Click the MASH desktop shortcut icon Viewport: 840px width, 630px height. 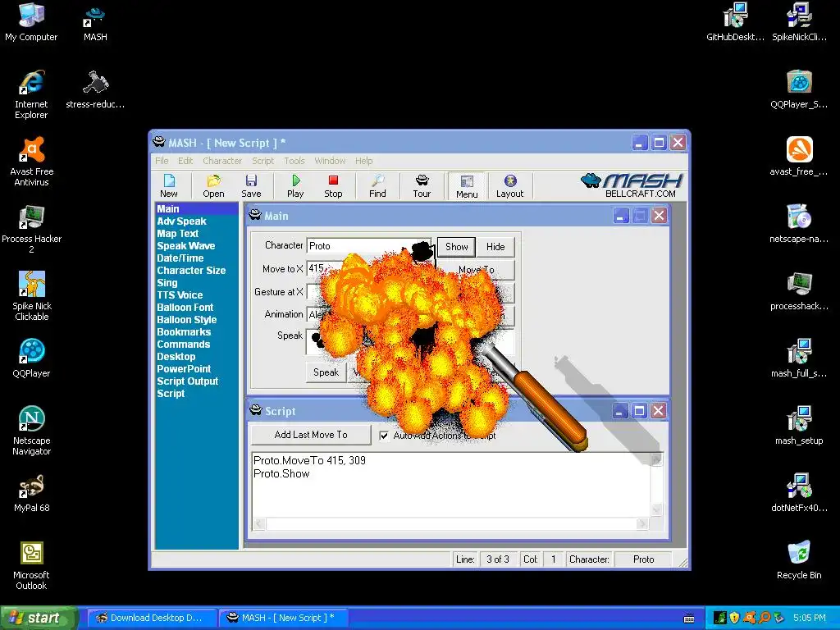pyautogui.click(x=95, y=22)
